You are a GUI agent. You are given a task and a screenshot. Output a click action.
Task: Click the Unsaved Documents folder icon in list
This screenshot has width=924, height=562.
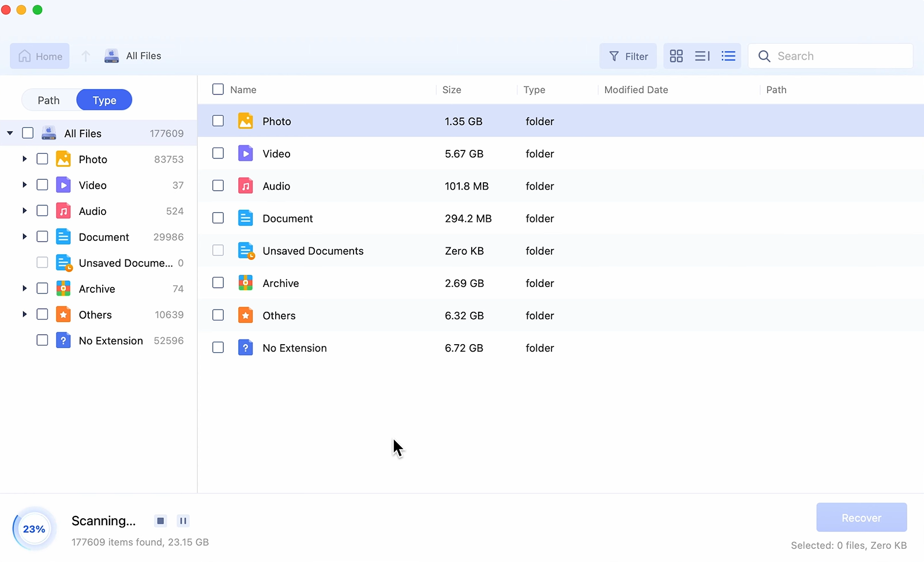[x=246, y=251]
